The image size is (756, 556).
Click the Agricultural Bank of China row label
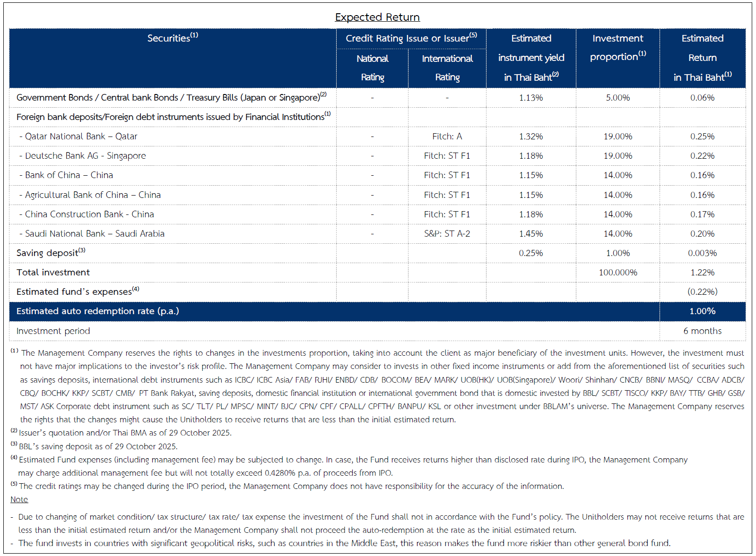[93, 195]
